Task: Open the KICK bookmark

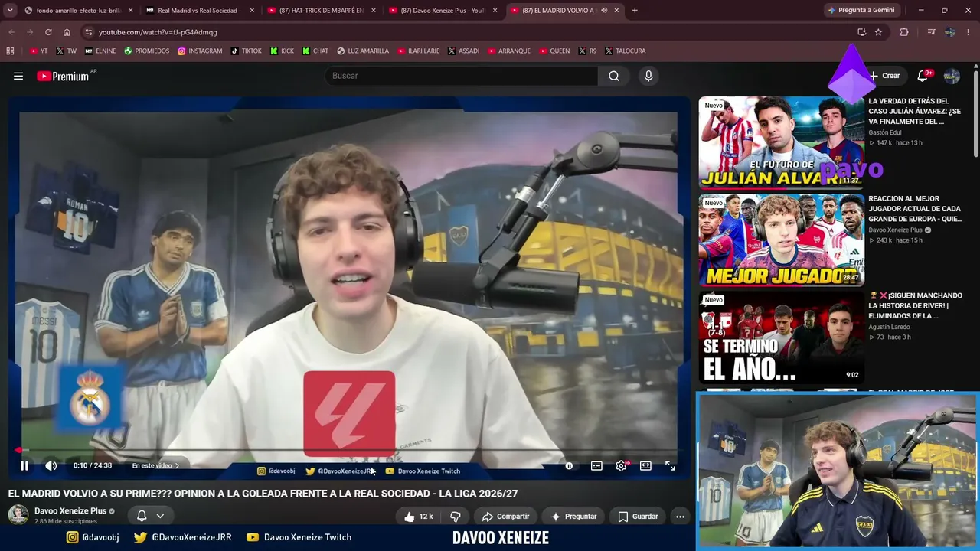Action: click(x=281, y=51)
